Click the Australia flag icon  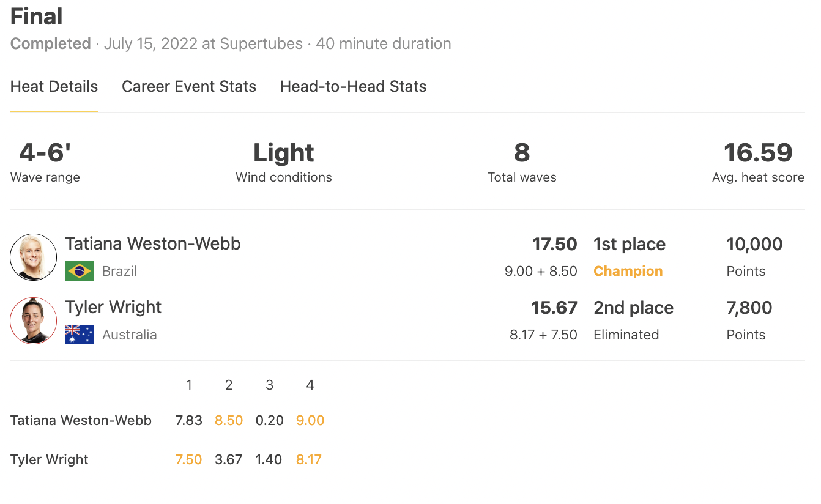[x=80, y=335]
